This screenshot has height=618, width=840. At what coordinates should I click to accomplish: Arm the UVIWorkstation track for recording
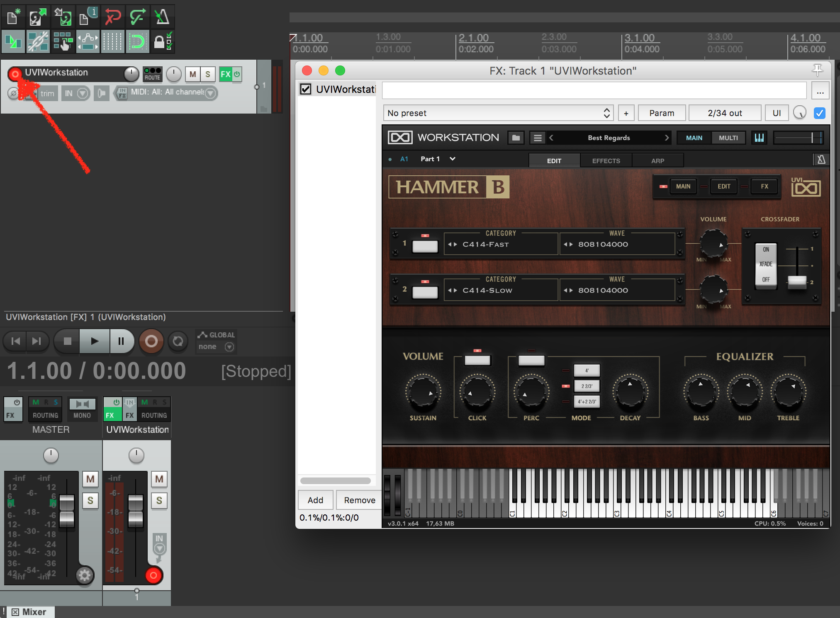(15, 74)
